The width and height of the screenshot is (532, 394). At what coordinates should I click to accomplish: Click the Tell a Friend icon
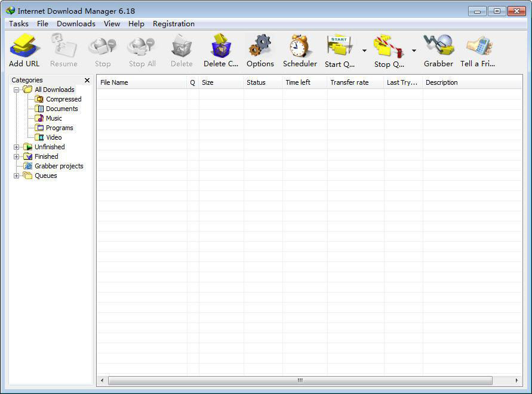tap(478, 47)
